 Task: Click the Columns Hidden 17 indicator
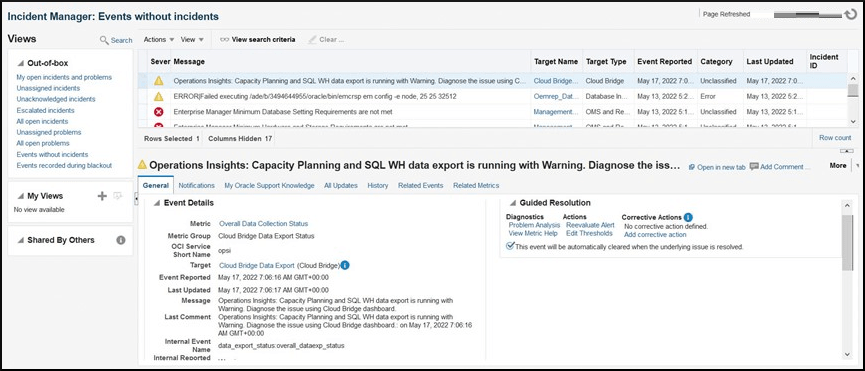click(x=241, y=138)
